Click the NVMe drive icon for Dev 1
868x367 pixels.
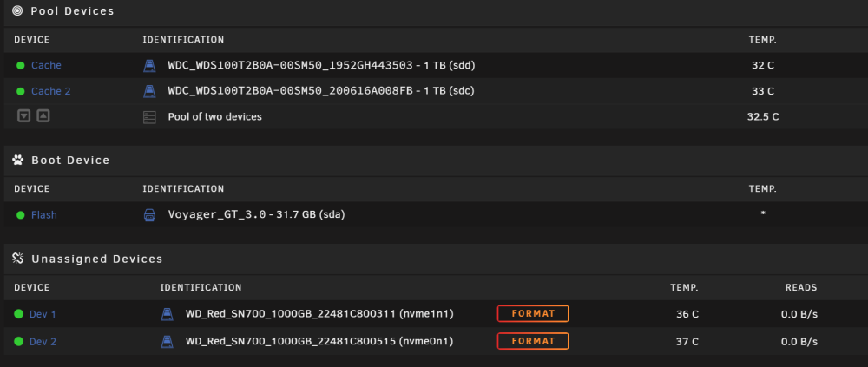click(x=167, y=314)
